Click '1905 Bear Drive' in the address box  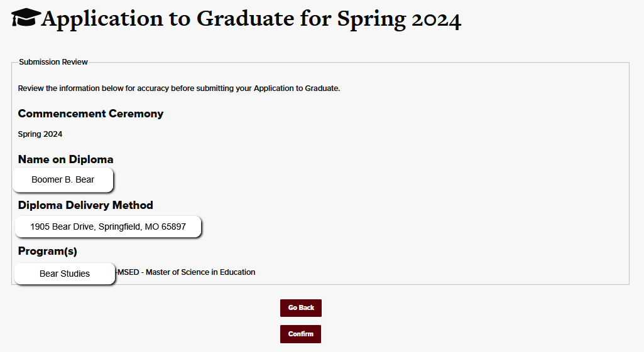click(62, 227)
